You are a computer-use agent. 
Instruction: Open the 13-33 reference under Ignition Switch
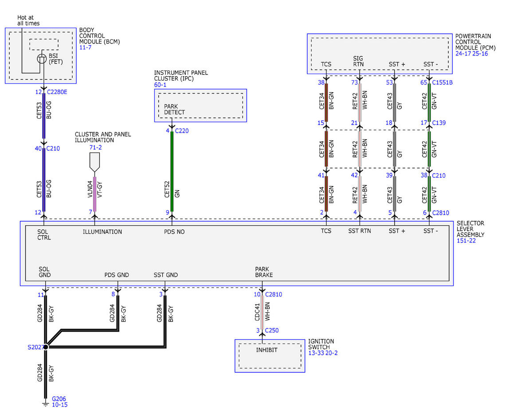(x=317, y=353)
